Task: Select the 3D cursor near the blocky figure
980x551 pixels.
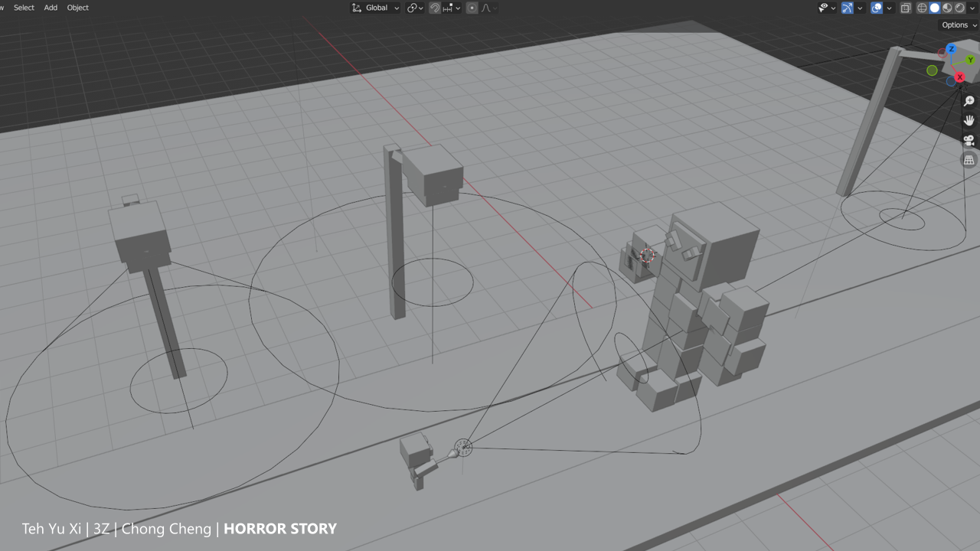Action: 648,256
